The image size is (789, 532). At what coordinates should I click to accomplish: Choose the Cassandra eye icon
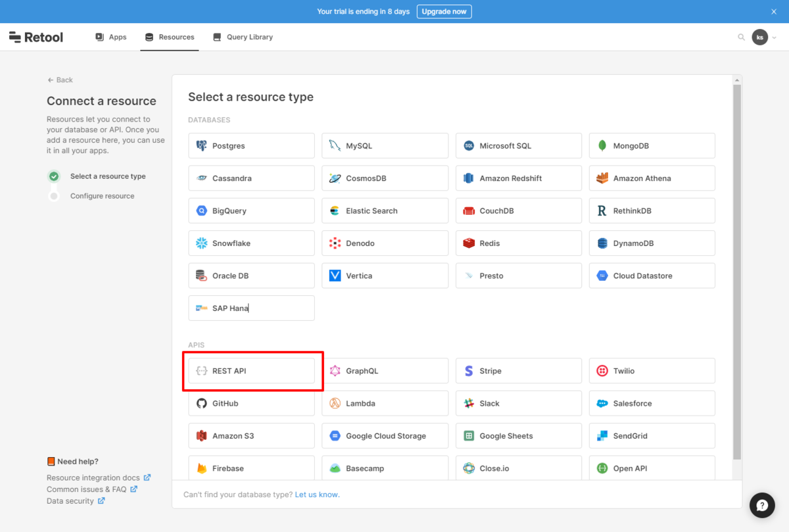(201, 178)
